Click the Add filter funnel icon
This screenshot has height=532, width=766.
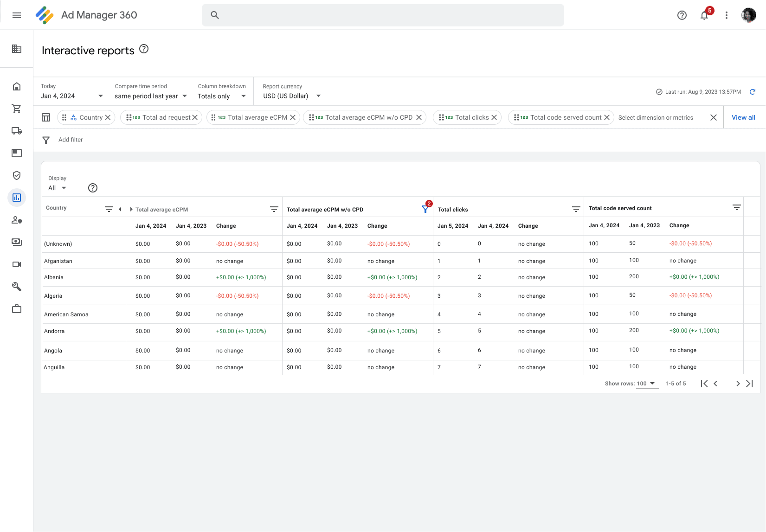point(46,140)
